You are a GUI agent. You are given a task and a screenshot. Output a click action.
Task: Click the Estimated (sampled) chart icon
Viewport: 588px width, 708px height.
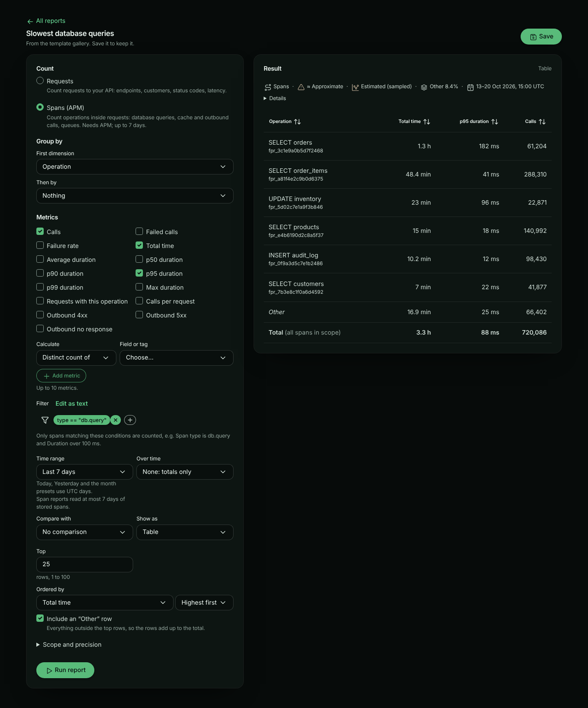tap(355, 87)
